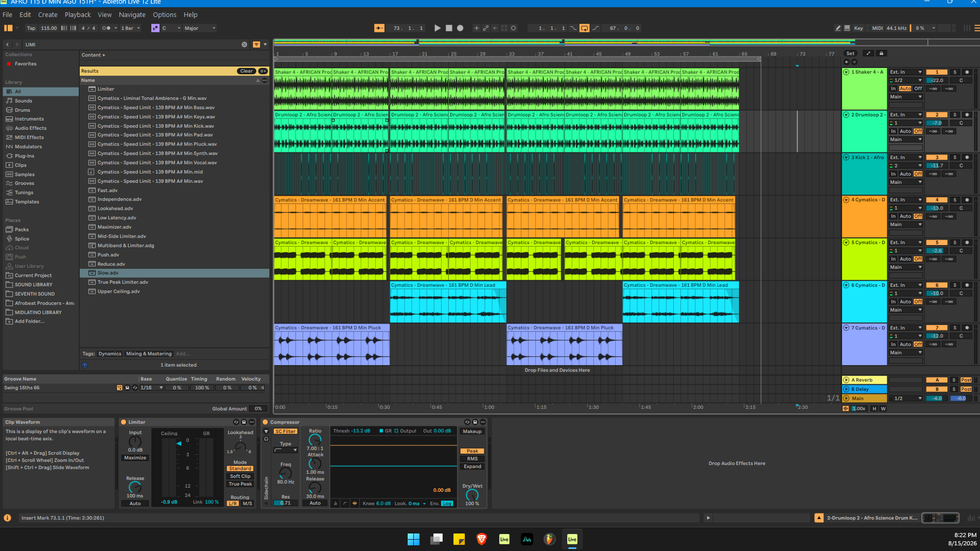Open track 1 Ext. In input dropdown
The height and width of the screenshot is (551, 980).
(906, 72)
